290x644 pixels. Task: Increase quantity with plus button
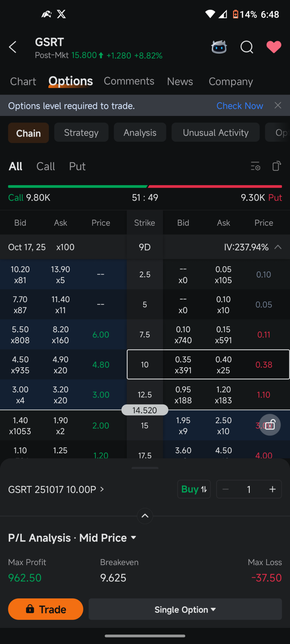[272, 489]
